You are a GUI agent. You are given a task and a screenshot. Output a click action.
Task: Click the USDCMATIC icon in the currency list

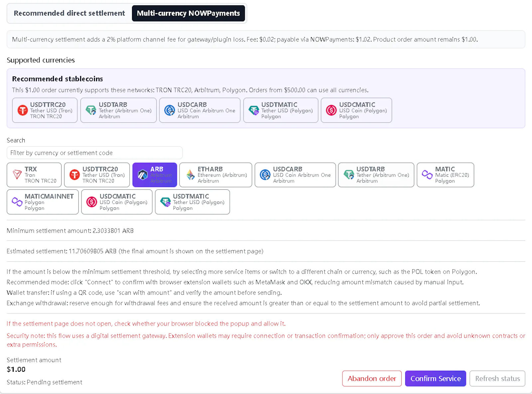[92, 202]
